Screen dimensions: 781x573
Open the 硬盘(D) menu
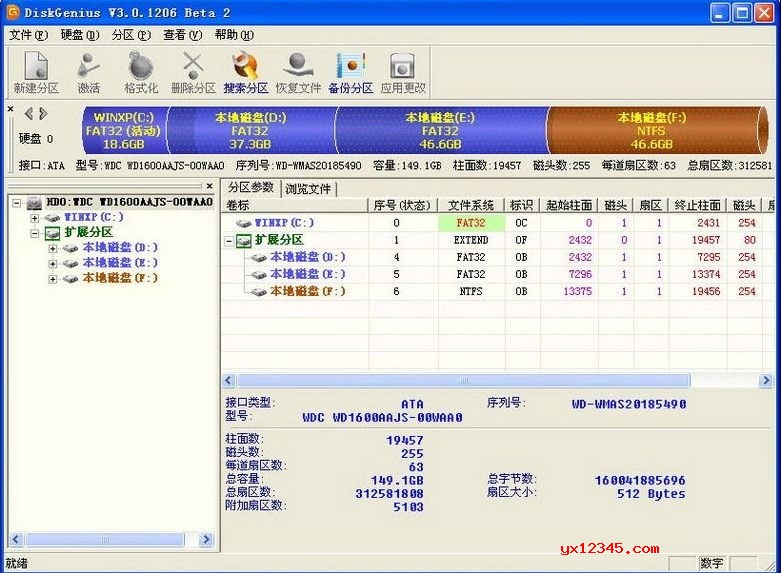point(80,35)
